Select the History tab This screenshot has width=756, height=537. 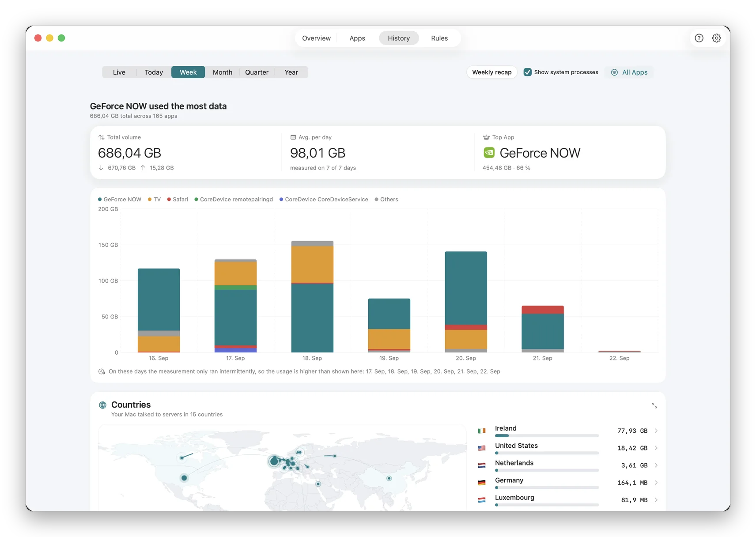[399, 38]
